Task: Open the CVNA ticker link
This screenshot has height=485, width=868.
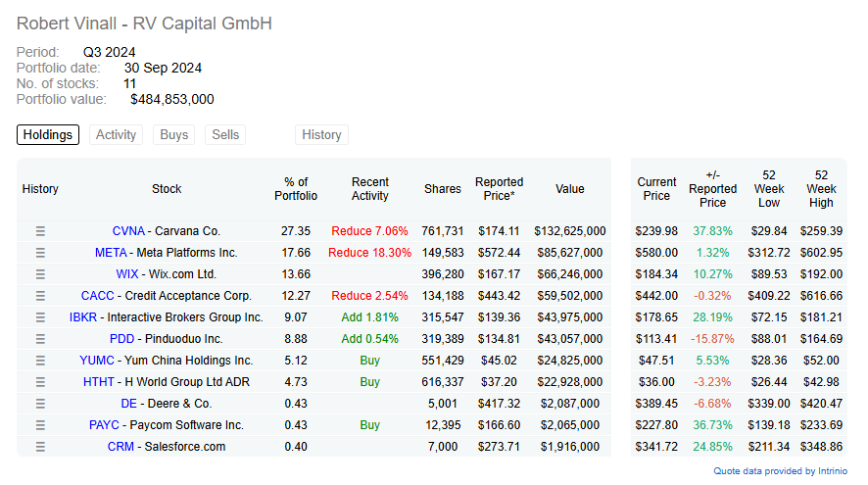Action: [128, 231]
